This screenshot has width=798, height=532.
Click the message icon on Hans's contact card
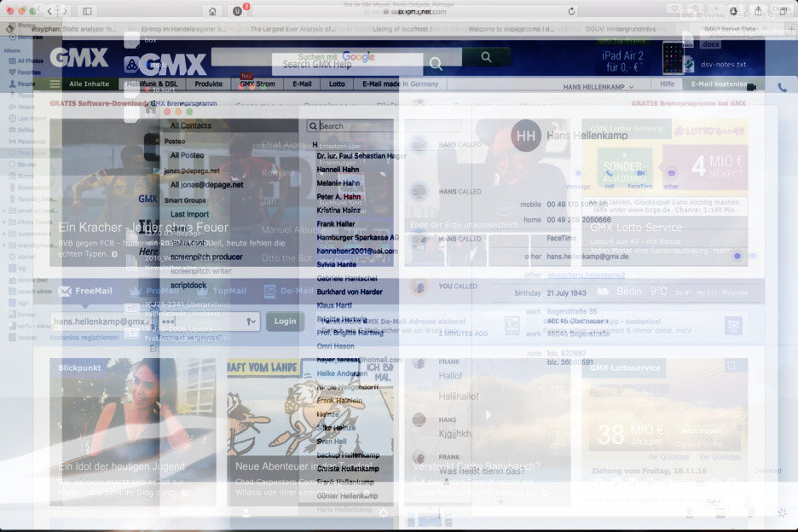click(578, 174)
